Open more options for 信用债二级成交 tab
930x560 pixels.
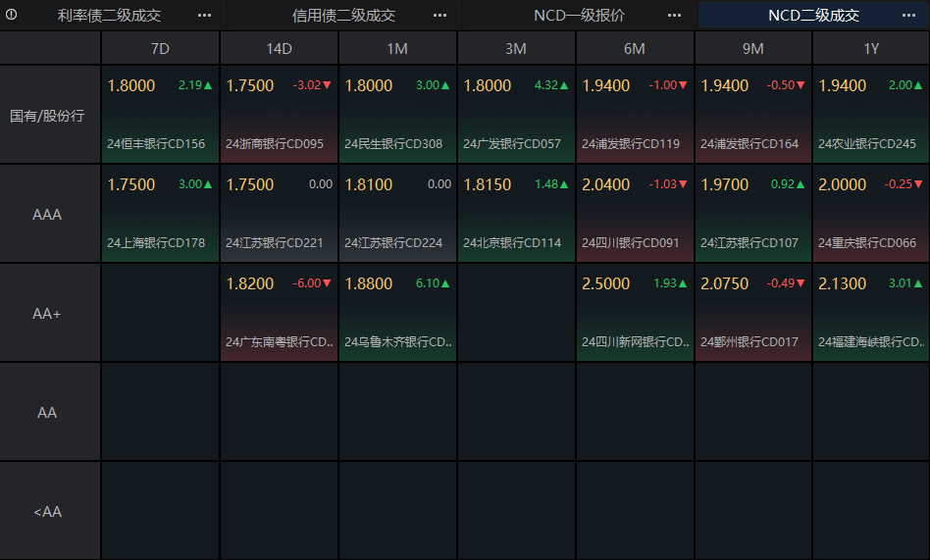pyautogui.click(x=440, y=16)
